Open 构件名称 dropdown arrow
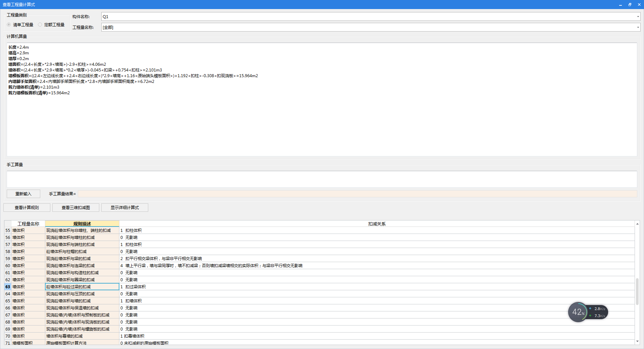 tap(638, 17)
